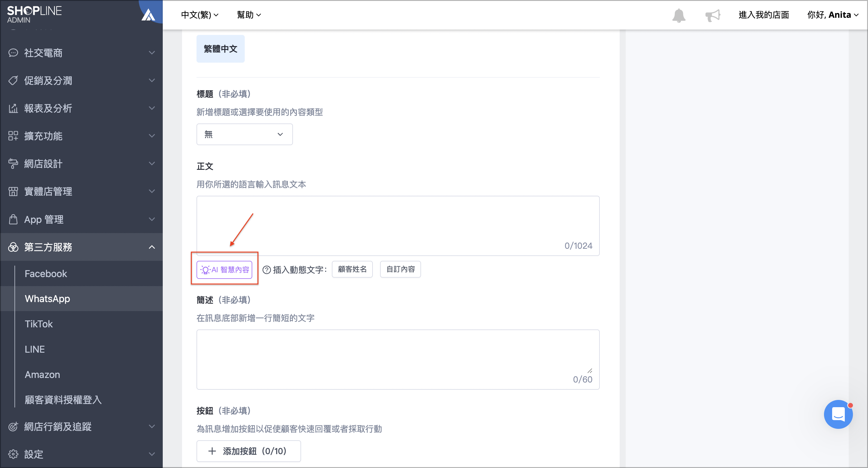Click the physical store management icon
Screen dimensions: 868x468
point(13,191)
